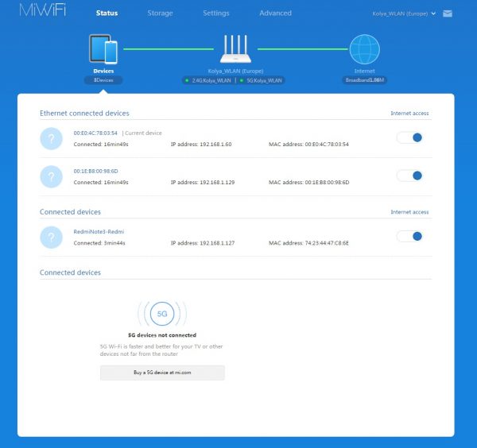
Task: Click the Kolya_WLAN (Europe) router name
Action: point(235,71)
